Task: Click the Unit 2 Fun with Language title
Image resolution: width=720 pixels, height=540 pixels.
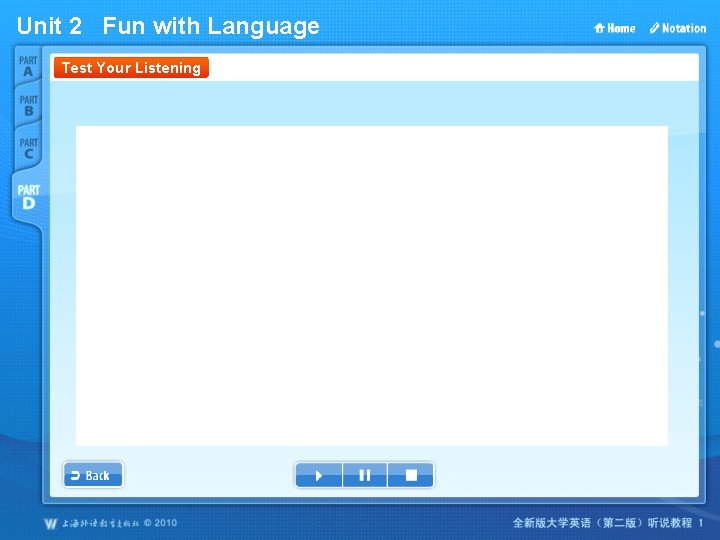Action: tap(168, 26)
